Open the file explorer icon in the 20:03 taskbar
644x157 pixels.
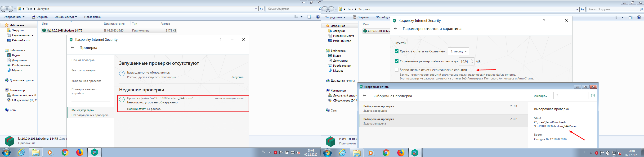pyautogui.click(x=36, y=152)
